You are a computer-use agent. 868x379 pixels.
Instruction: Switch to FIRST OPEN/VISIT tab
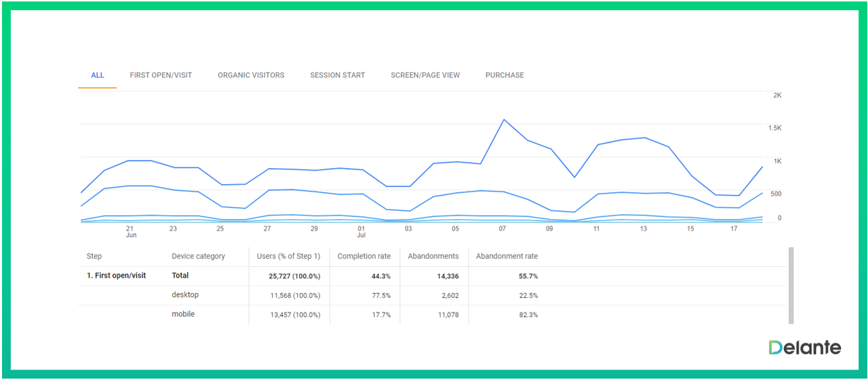coord(161,75)
